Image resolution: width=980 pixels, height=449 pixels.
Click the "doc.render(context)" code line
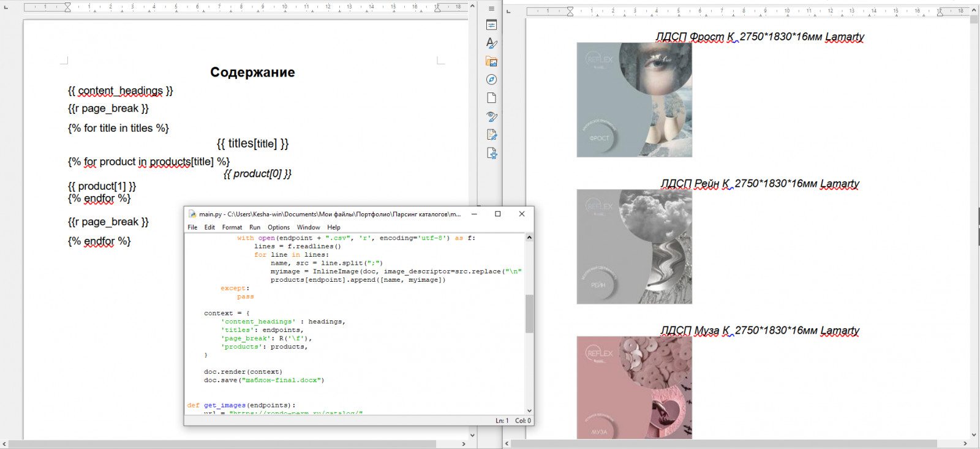[x=243, y=372]
